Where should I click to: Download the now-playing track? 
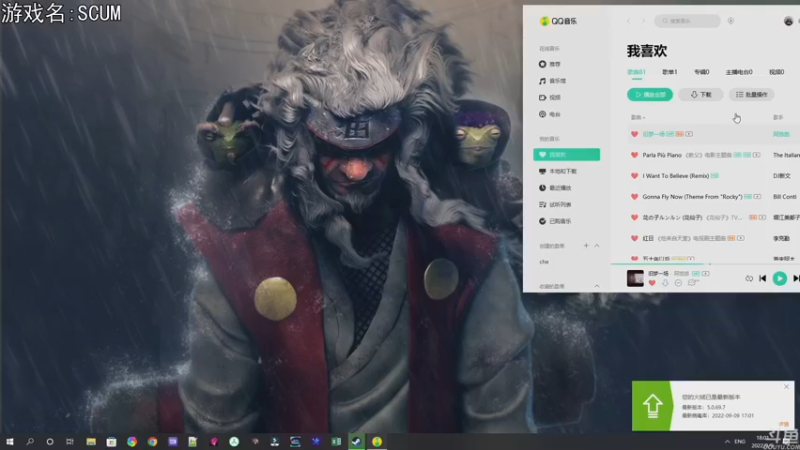(x=665, y=283)
